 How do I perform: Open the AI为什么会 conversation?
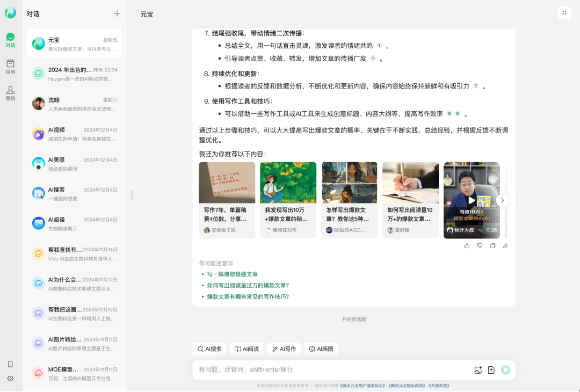pos(75,284)
